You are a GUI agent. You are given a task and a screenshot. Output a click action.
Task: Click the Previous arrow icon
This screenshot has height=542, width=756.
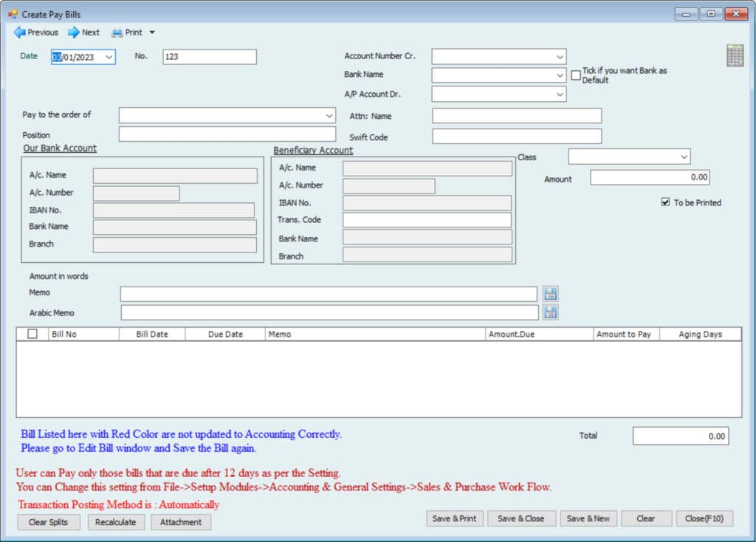20,32
